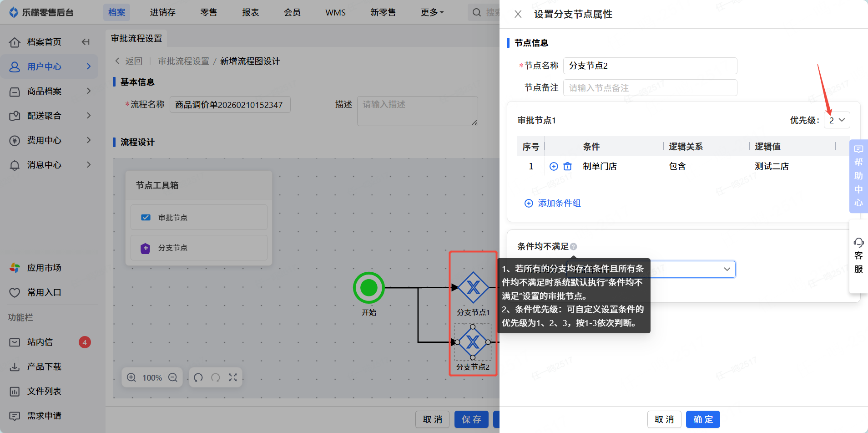Click the 客服 headset icon

pyautogui.click(x=858, y=242)
